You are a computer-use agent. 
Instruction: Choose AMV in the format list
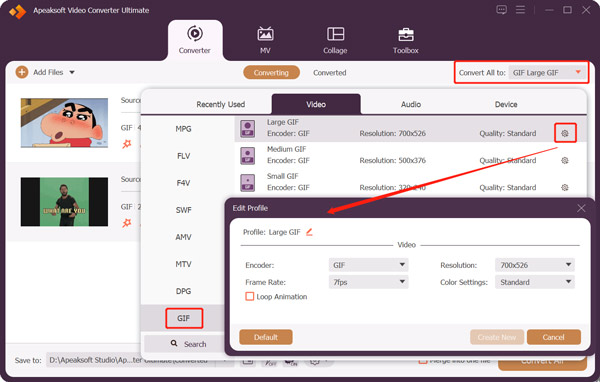(183, 237)
